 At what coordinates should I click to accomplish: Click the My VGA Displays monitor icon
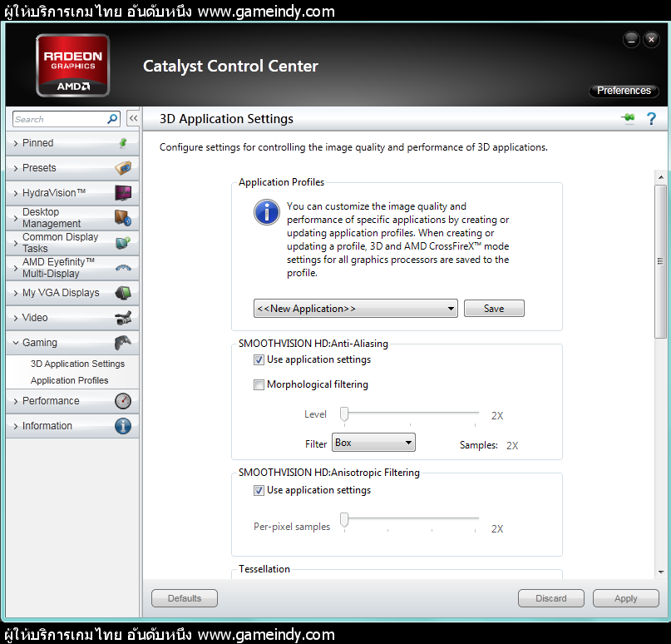pos(123,293)
